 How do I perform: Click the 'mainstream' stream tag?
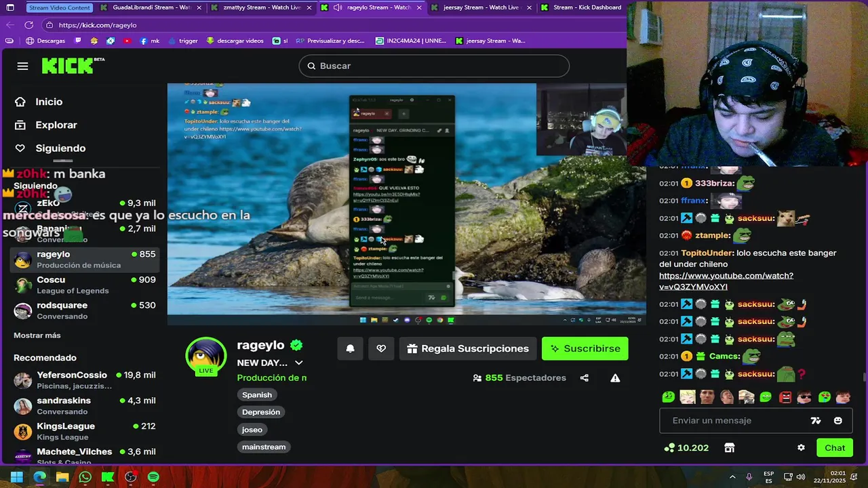[x=264, y=447]
